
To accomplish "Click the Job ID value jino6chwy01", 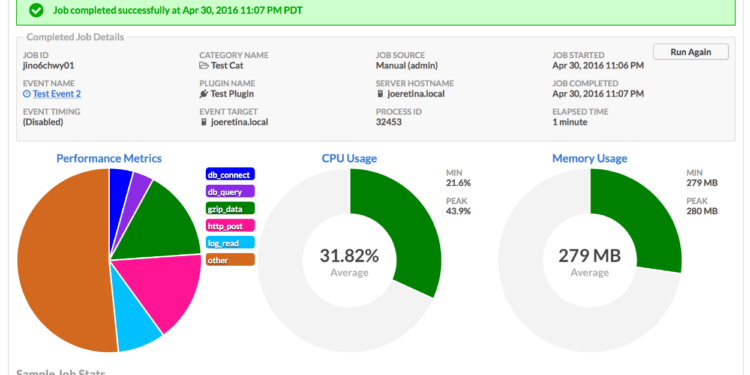I will click(48, 66).
